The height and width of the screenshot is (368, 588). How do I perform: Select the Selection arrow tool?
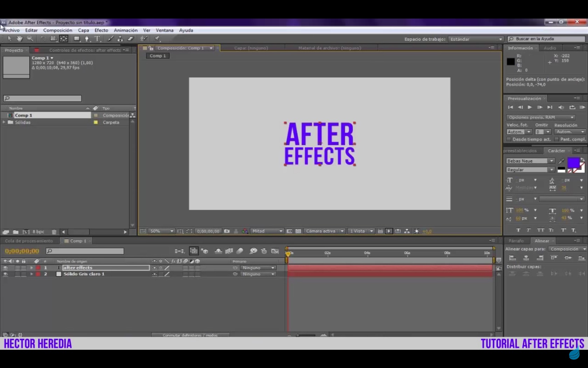coord(9,39)
